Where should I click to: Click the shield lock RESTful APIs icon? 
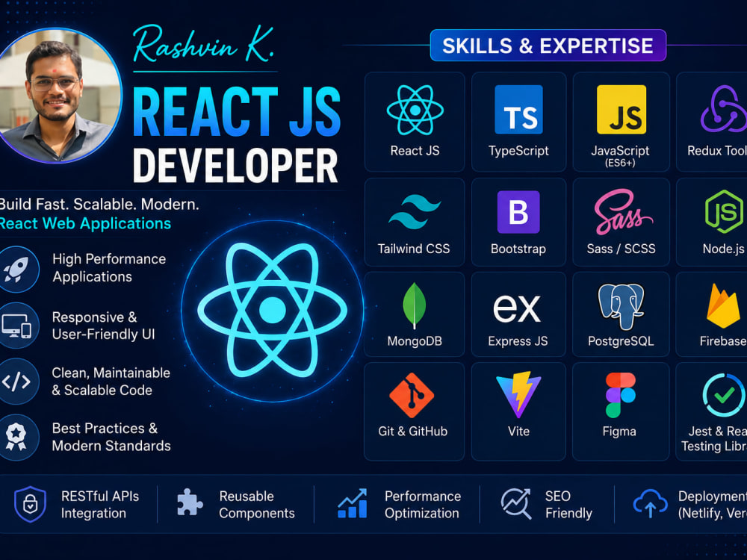click(30, 504)
